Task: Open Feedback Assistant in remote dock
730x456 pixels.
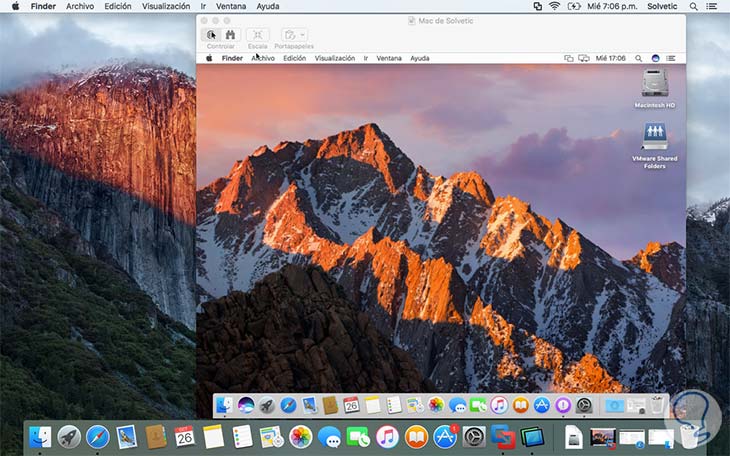Action: coord(563,405)
